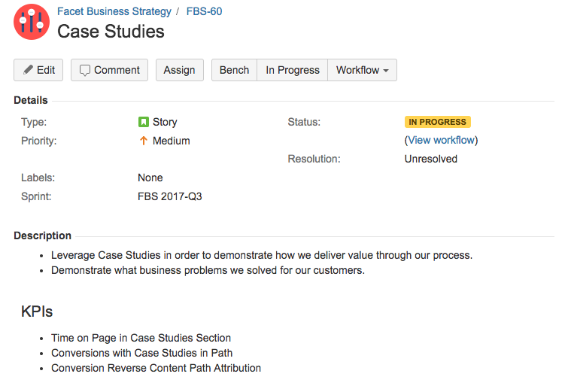Click the speech bubble Comment icon
Image resolution: width=568 pixels, height=392 pixels.
[85, 70]
